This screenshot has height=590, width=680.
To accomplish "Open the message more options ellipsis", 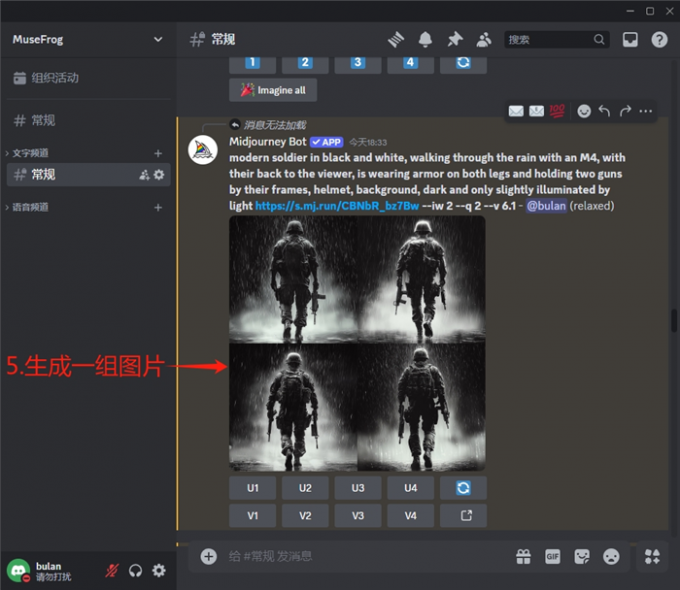I will tap(645, 111).
